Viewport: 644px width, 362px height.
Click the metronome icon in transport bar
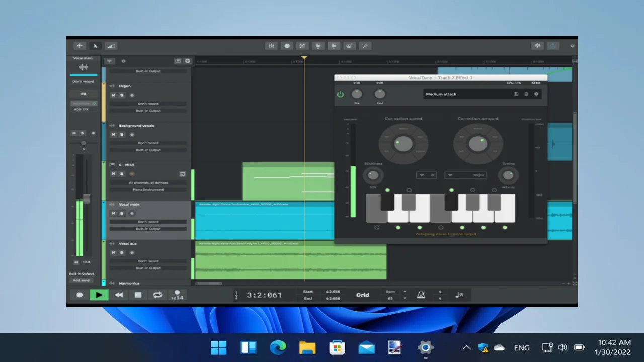point(421,295)
